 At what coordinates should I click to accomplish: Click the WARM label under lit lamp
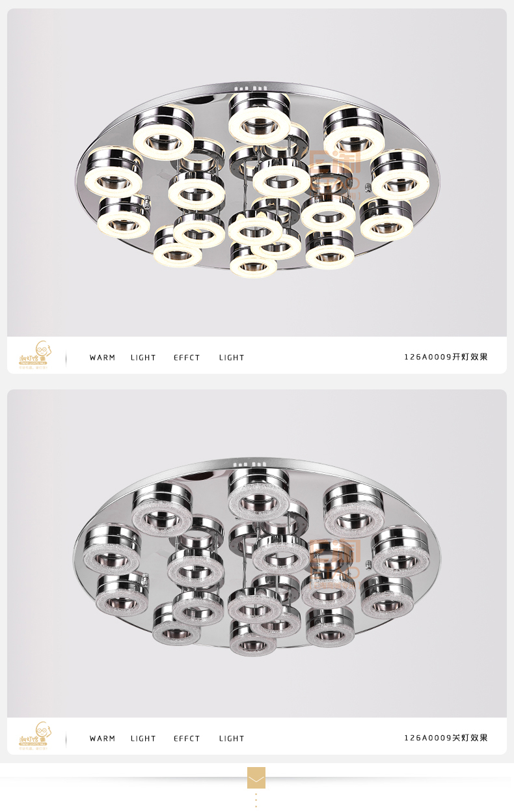coord(102,357)
